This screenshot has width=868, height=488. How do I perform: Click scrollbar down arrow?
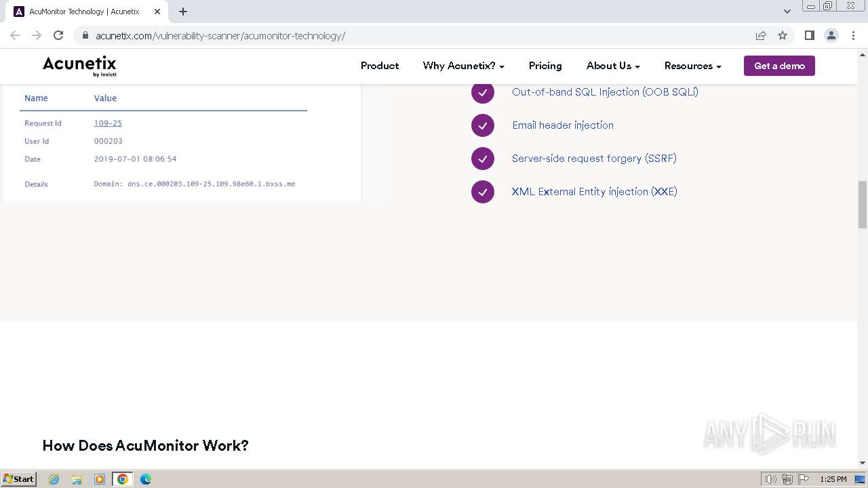click(x=863, y=463)
